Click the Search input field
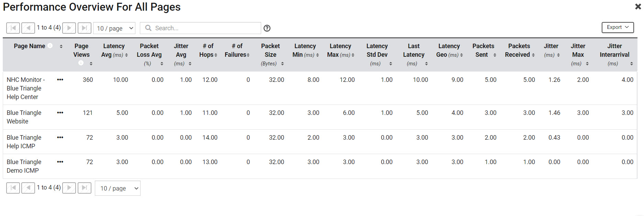The image size is (644, 216). click(x=200, y=28)
